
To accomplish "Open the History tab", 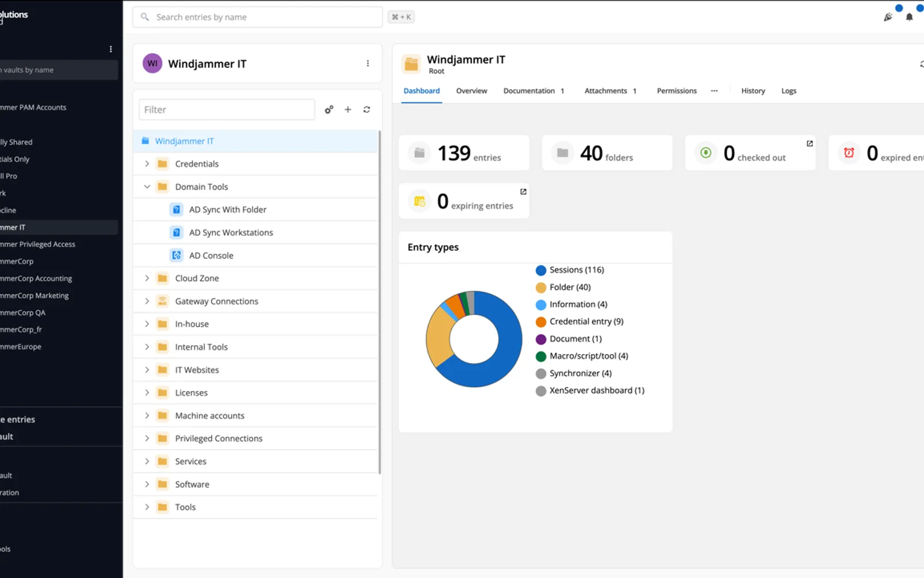I will point(753,91).
